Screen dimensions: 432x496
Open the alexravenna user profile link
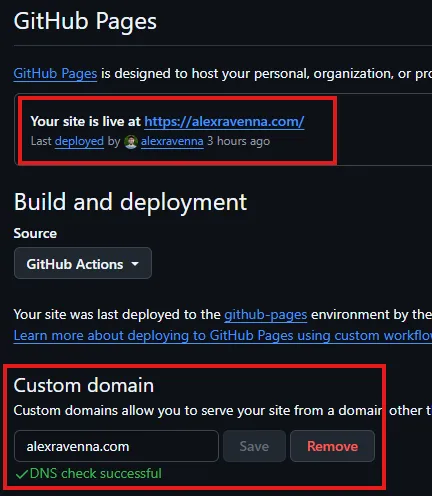pyautogui.click(x=172, y=141)
